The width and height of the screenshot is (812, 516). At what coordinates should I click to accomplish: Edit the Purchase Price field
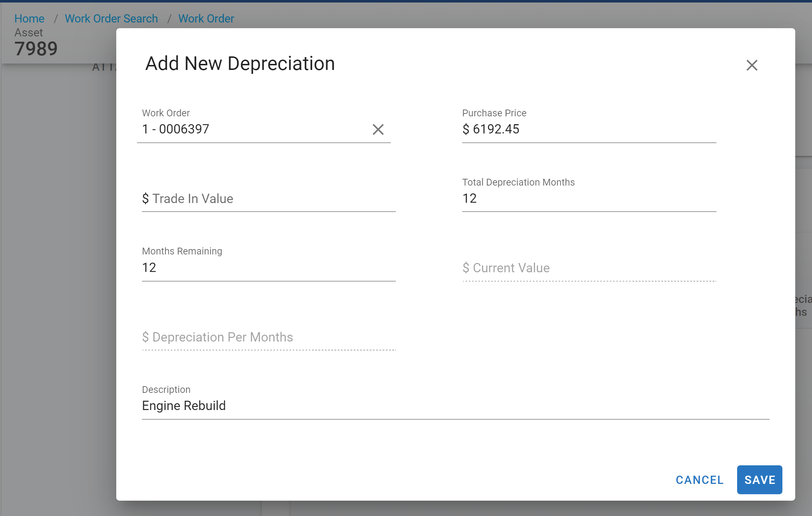coord(588,129)
